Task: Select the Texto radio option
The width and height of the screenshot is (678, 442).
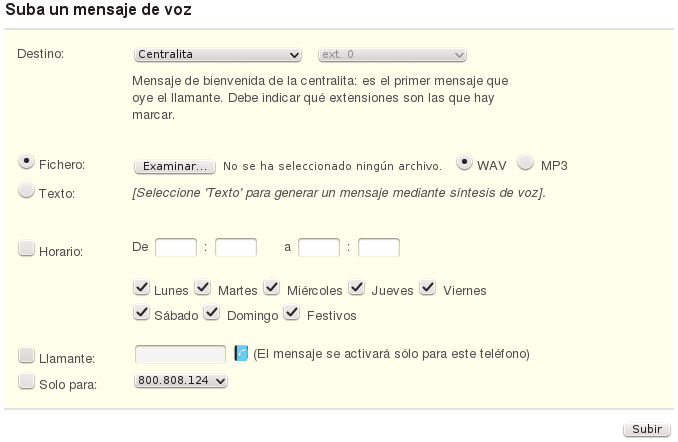Action: coord(27,191)
